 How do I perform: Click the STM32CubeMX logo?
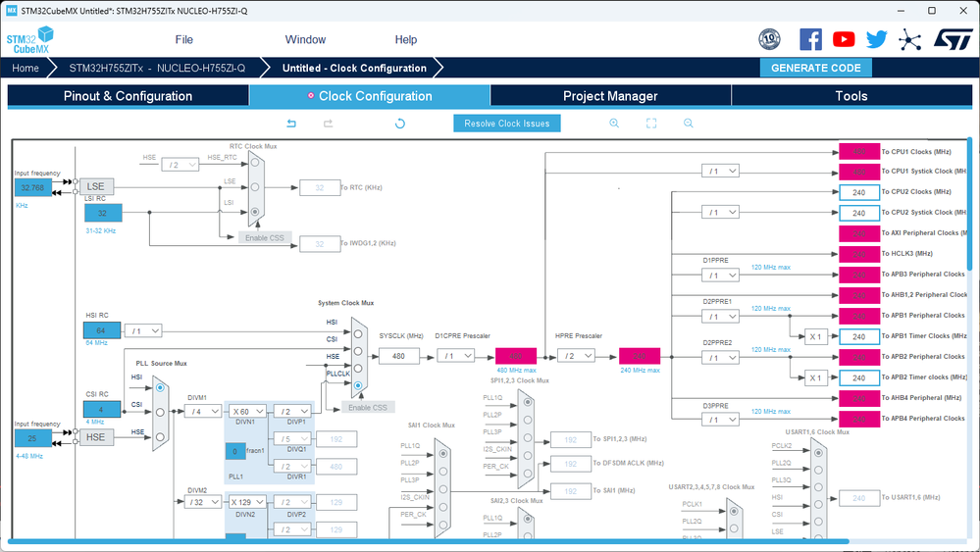point(29,40)
